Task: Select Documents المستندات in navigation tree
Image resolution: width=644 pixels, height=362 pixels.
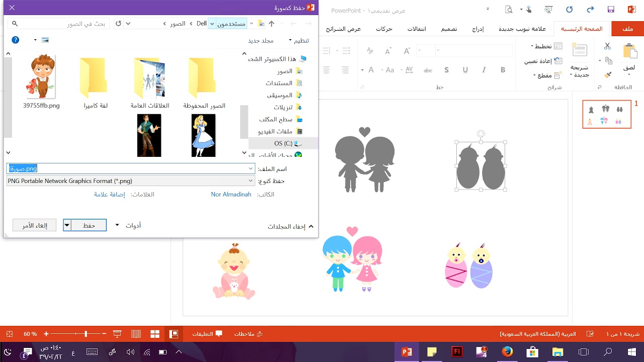Action: [x=284, y=83]
